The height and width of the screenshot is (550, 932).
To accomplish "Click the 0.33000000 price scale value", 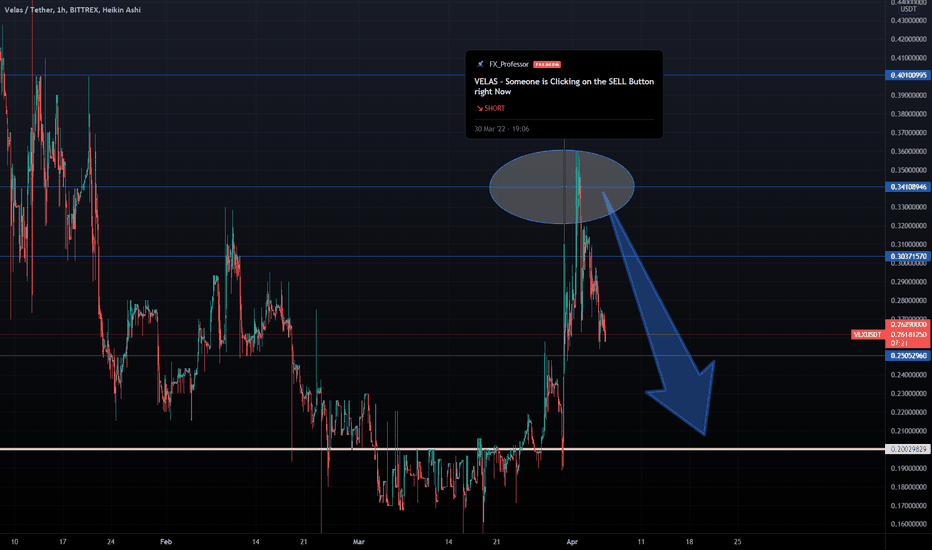I will point(909,207).
